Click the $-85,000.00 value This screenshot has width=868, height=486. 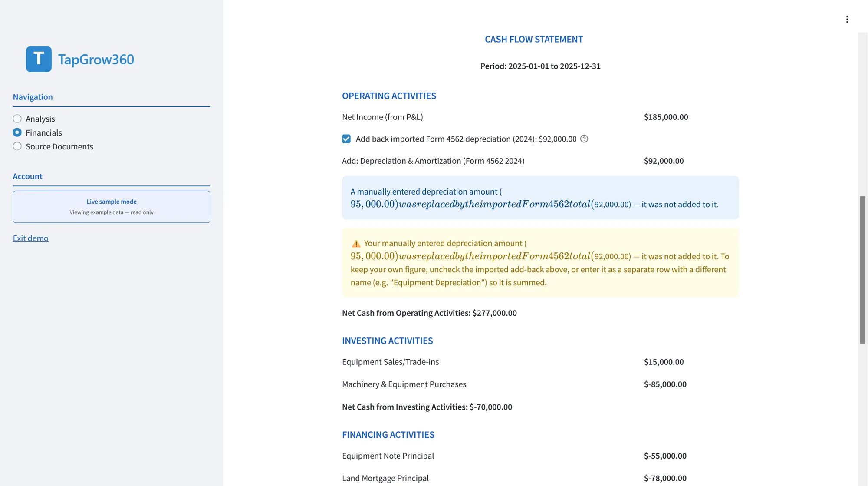click(x=665, y=384)
